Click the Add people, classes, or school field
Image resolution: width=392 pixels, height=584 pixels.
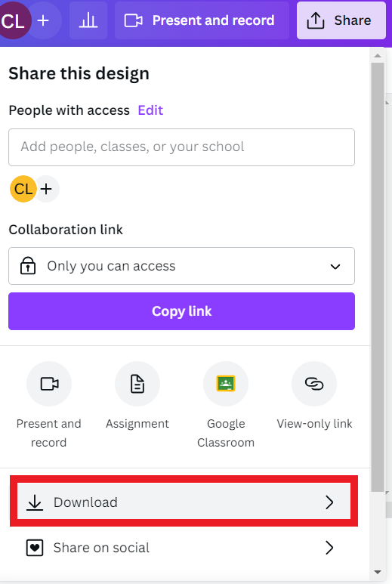click(x=182, y=147)
